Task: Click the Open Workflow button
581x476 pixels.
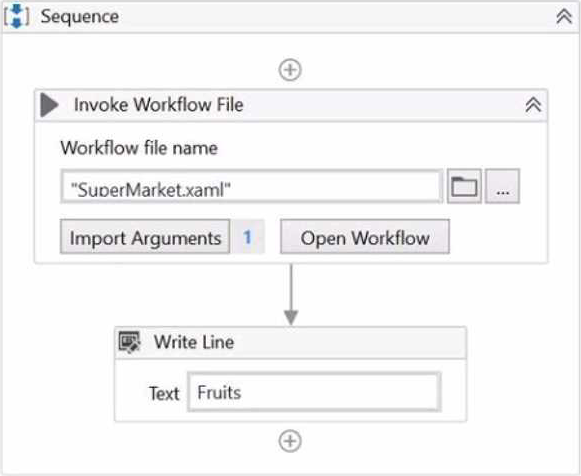Action: [x=365, y=237]
